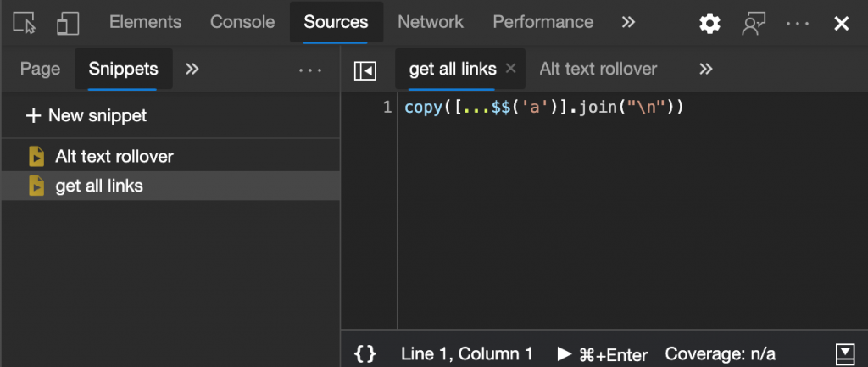Expand more DevTools tabs after Performance
The height and width of the screenshot is (367, 868).
[x=628, y=22]
